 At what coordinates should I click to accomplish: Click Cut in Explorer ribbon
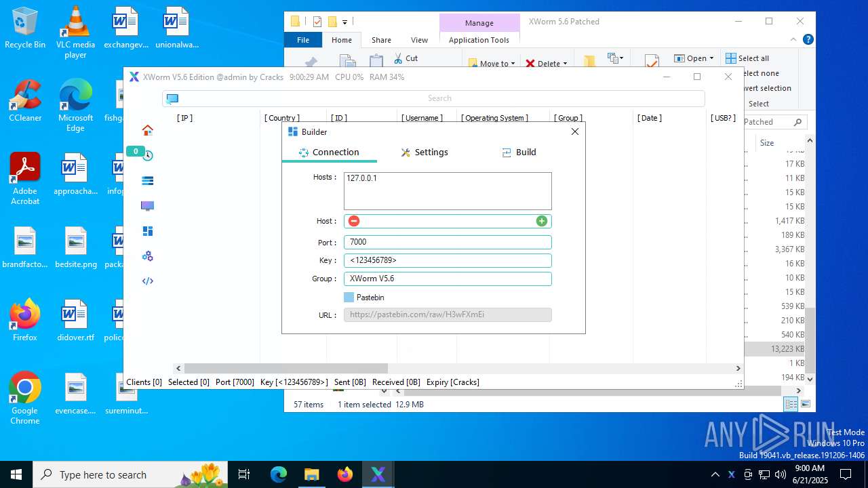tap(406, 58)
